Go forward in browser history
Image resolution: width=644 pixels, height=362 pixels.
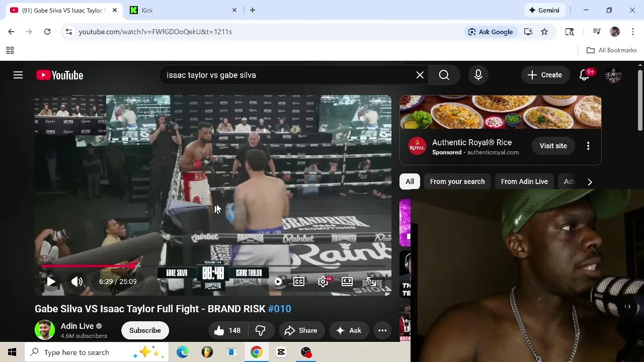click(29, 32)
